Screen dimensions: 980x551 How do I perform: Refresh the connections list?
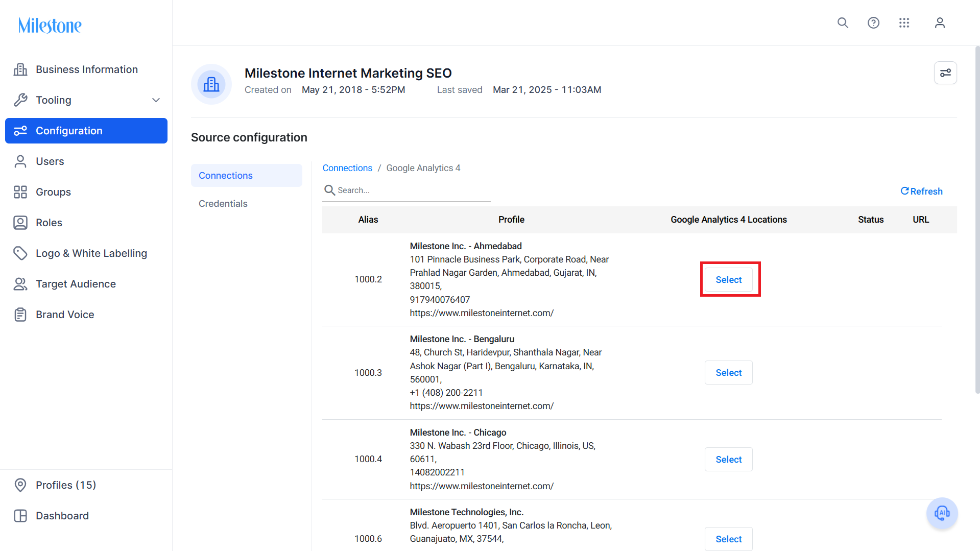point(921,191)
